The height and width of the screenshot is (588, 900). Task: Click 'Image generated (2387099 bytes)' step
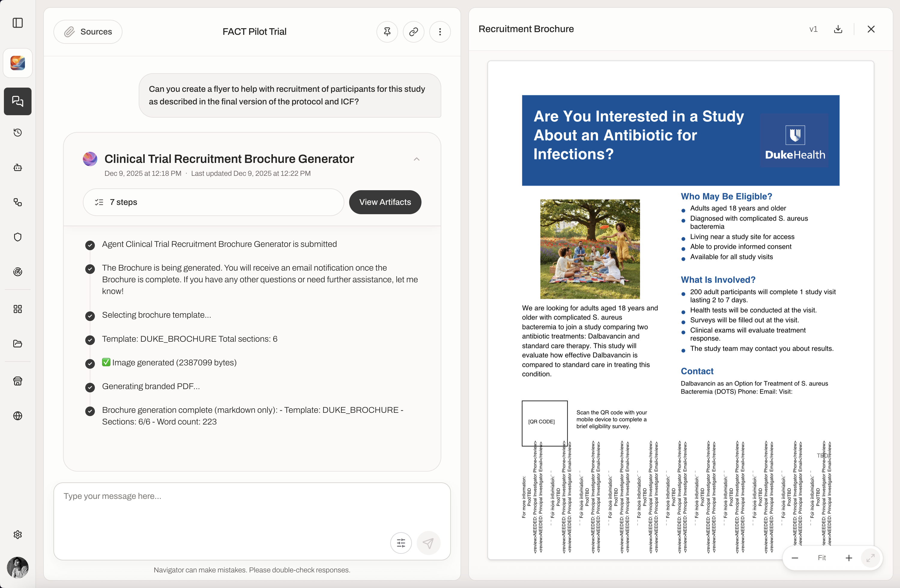[x=169, y=363]
